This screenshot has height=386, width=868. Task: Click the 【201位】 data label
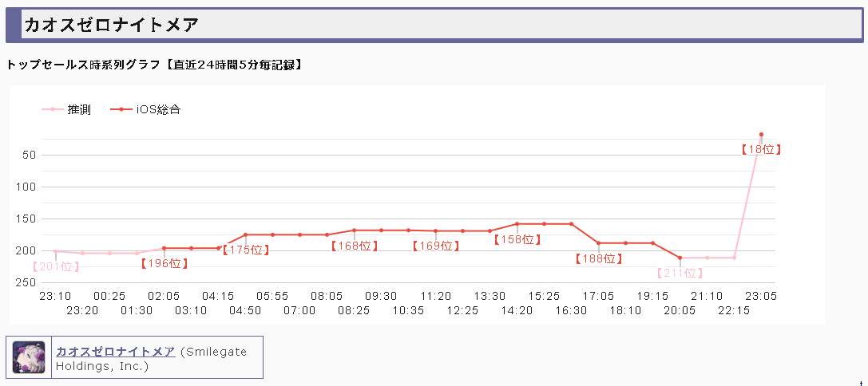pos(55,267)
